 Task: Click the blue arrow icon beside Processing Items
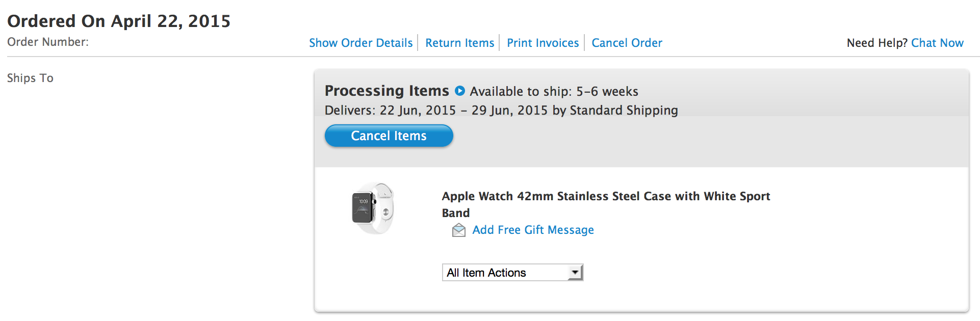pos(459,91)
